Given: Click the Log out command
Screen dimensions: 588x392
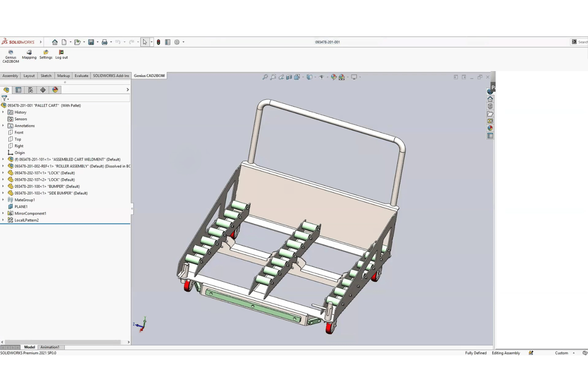Looking at the screenshot, I should click(62, 54).
